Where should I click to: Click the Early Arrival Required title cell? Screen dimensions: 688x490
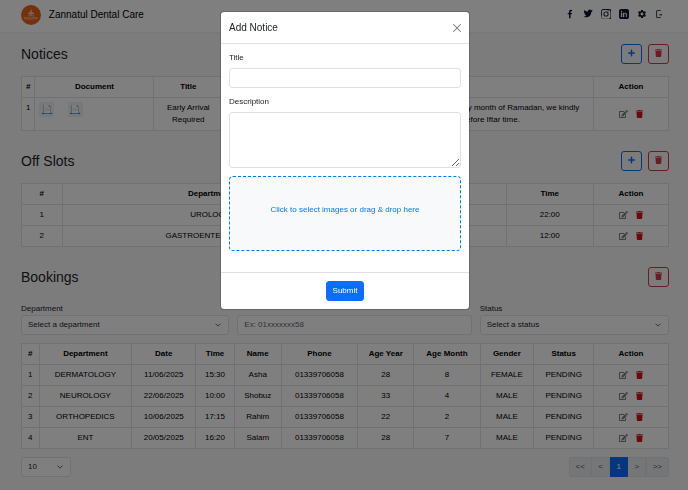[188, 114]
